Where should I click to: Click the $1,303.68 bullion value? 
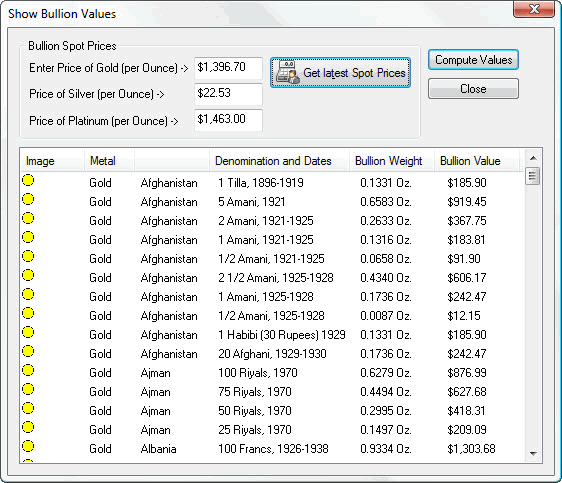pos(471,449)
